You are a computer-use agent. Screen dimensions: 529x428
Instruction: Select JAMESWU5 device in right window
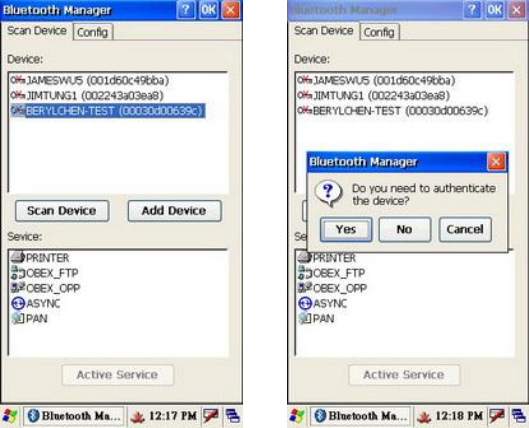(384, 80)
